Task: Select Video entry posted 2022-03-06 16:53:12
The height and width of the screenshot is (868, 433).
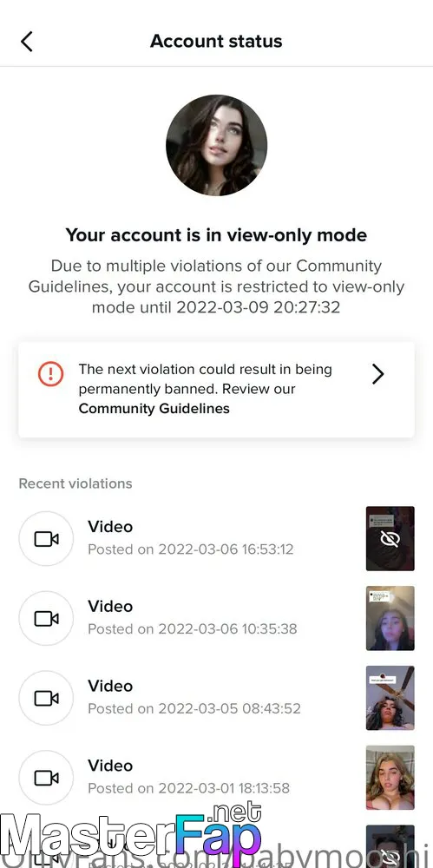Action: pyautogui.click(x=217, y=539)
